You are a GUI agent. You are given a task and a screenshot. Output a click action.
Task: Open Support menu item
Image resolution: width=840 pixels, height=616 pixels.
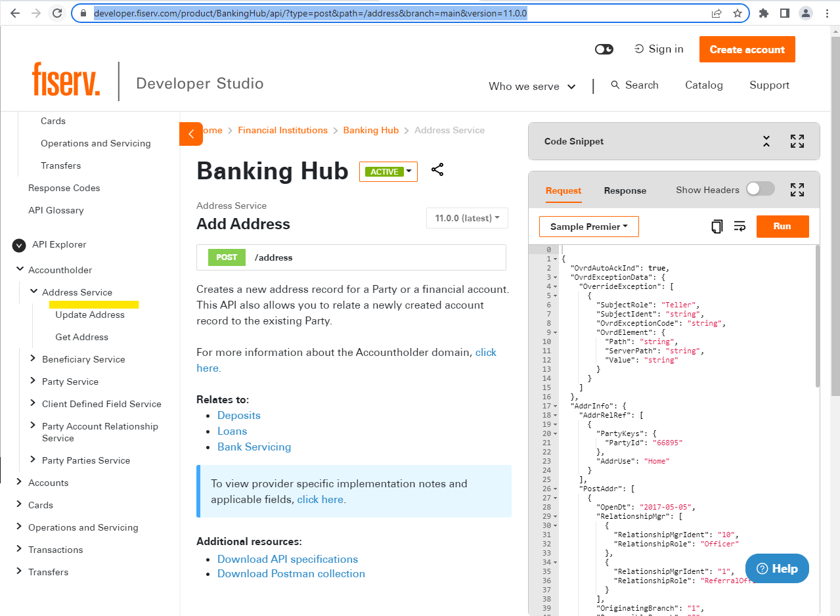[x=770, y=85]
